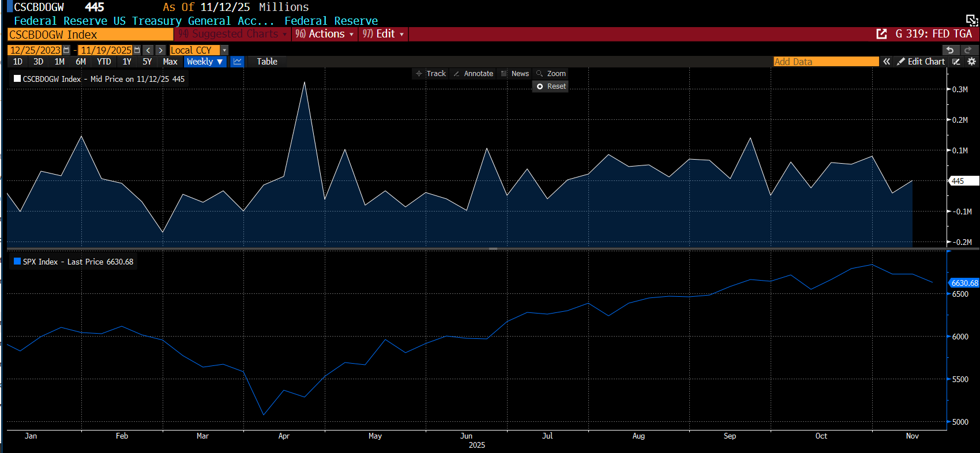Image resolution: width=980 pixels, height=453 pixels.
Task: Open chart settings gear icon
Action: point(972,62)
